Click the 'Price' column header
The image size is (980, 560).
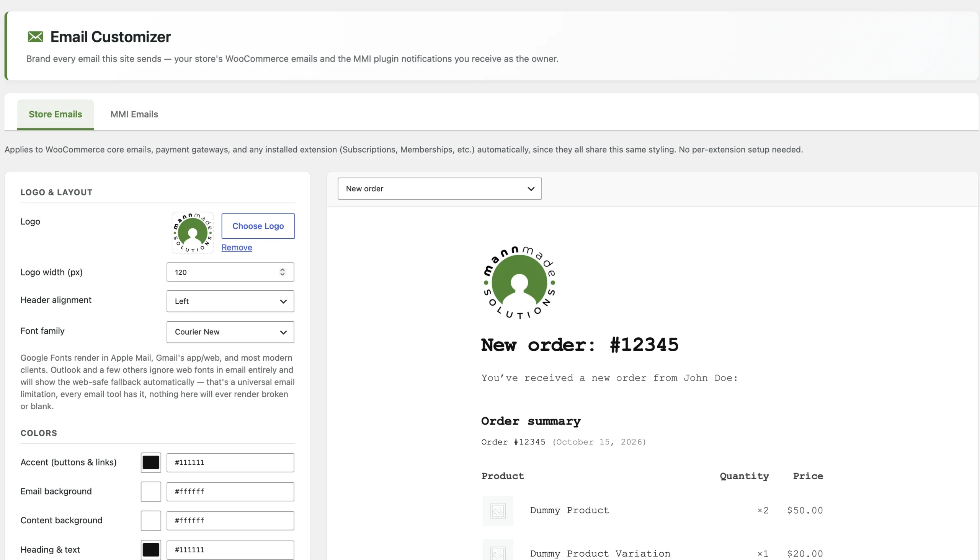808,476
